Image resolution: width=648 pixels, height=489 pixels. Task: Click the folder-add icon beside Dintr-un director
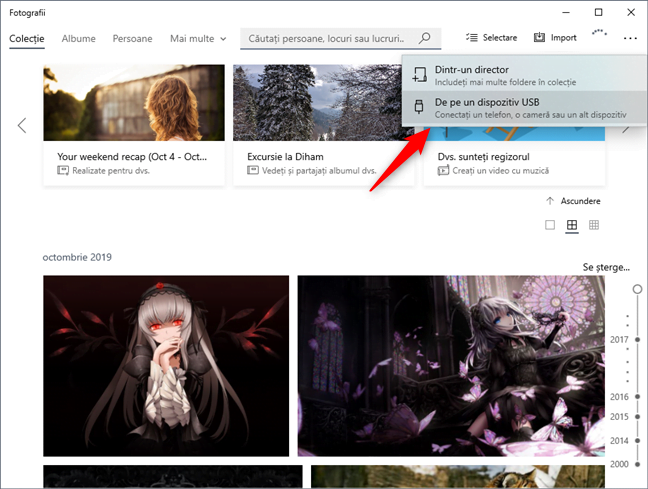419,75
